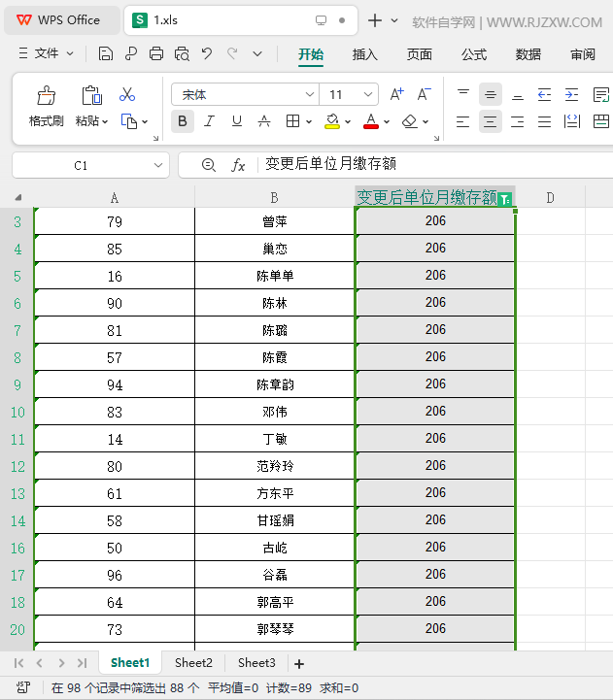Image resolution: width=613 pixels, height=700 pixels.
Task: Click the fx insert function icon
Action: 238,165
